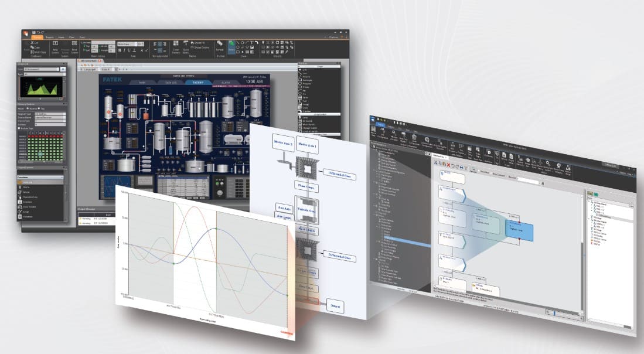Viewport: 644px width, 354px height.
Task: Expand the Functions dropdown in left panel
Action: click(62, 176)
